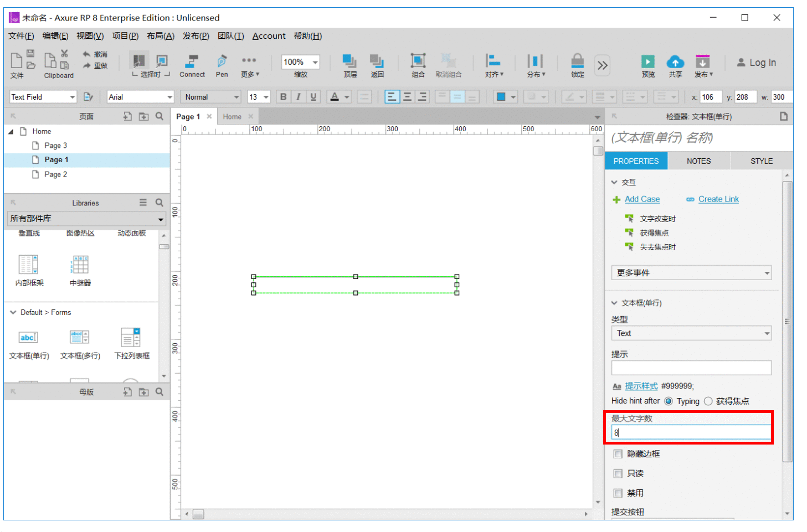
Task: Open the 编辑(E) menu
Action: 55,36
